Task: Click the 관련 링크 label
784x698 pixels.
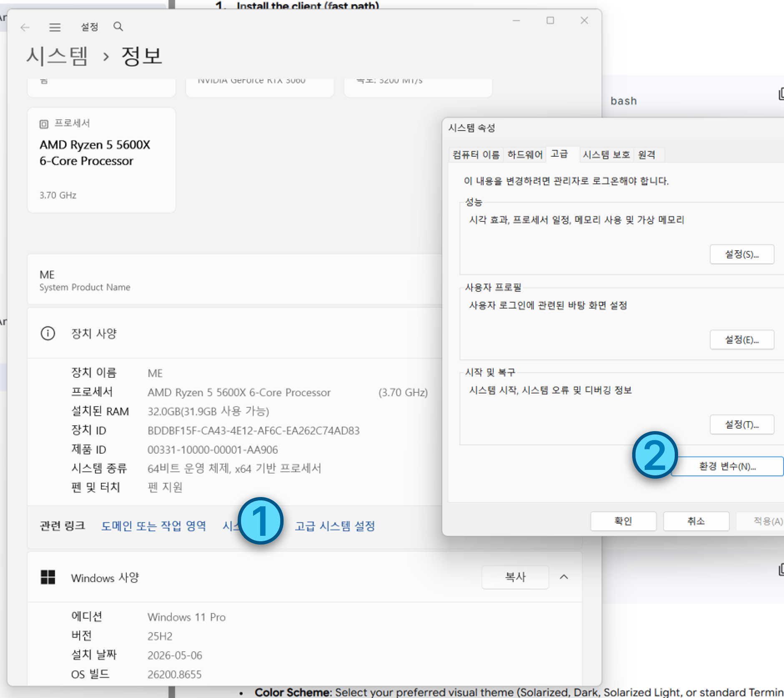Action: pos(63,526)
